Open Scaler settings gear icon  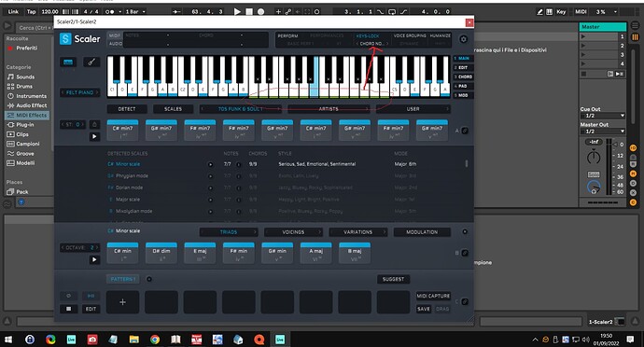pyautogui.click(x=463, y=39)
